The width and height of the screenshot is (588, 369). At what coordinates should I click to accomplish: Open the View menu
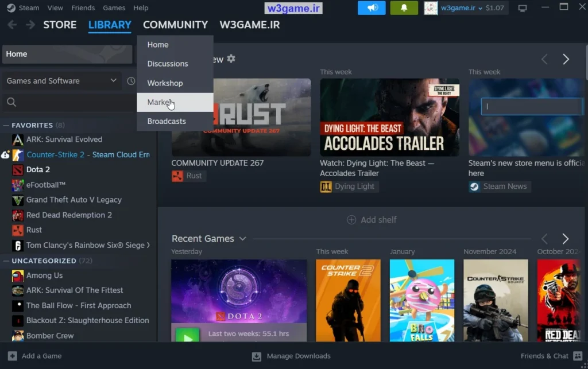[x=55, y=8]
